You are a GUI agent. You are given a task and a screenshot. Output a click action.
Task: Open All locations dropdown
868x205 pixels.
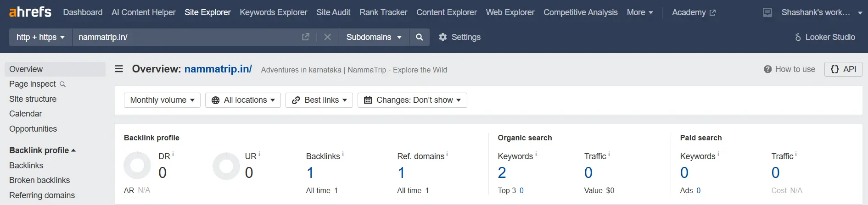click(x=243, y=100)
